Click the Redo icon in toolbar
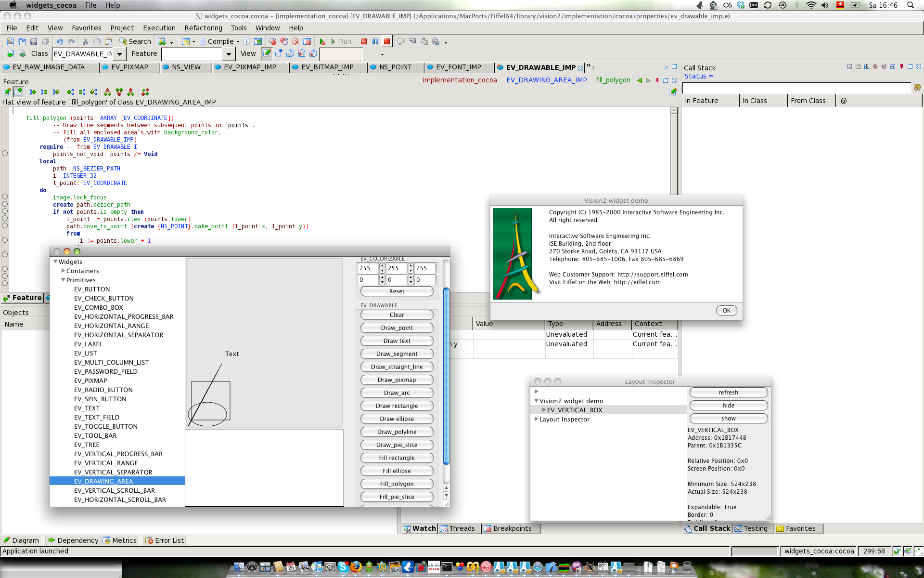The image size is (924, 578). tap(71, 42)
